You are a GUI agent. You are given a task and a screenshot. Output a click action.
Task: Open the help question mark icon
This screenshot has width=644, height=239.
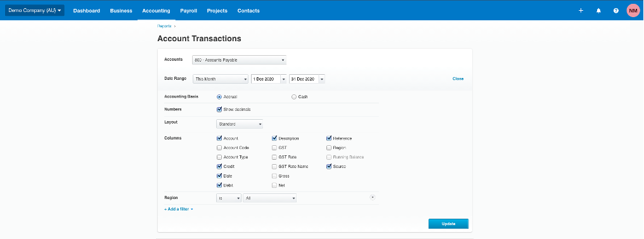[x=615, y=11]
